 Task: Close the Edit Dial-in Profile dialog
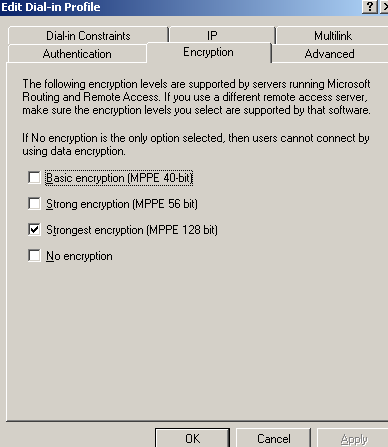[384, 7]
